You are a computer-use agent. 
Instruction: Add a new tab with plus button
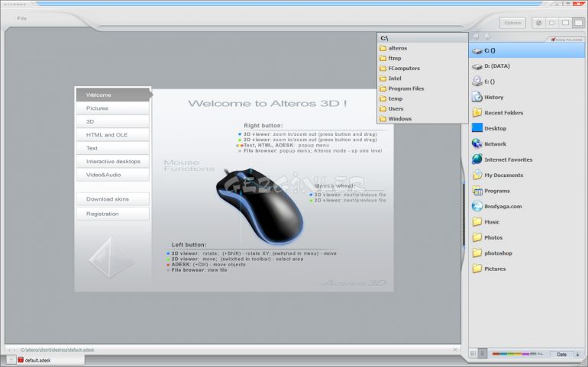(x=11, y=360)
